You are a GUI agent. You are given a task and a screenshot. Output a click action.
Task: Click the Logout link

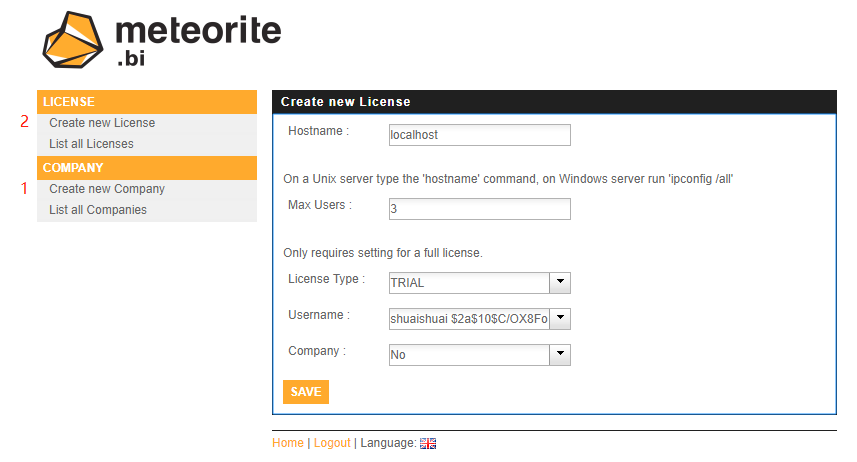(x=332, y=443)
